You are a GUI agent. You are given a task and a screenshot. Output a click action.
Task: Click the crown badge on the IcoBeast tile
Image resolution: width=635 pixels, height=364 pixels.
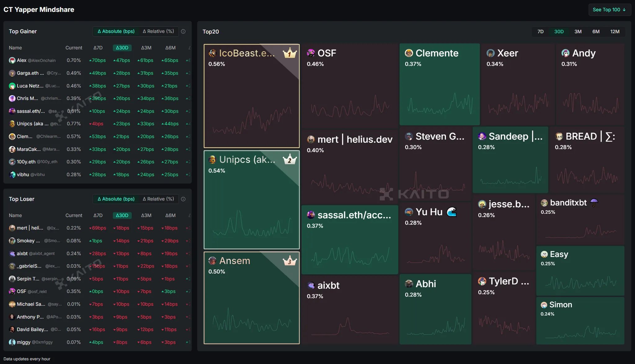[x=289, y=53]
